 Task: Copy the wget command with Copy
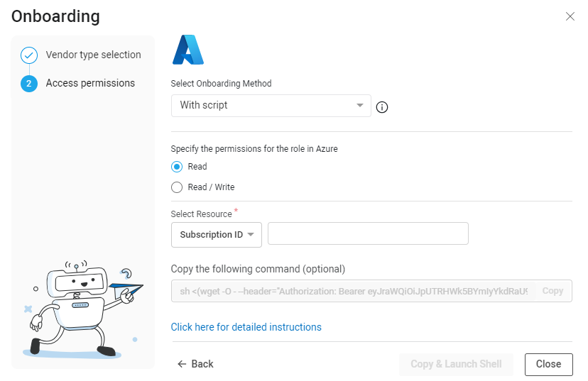(x=552, y=291)
